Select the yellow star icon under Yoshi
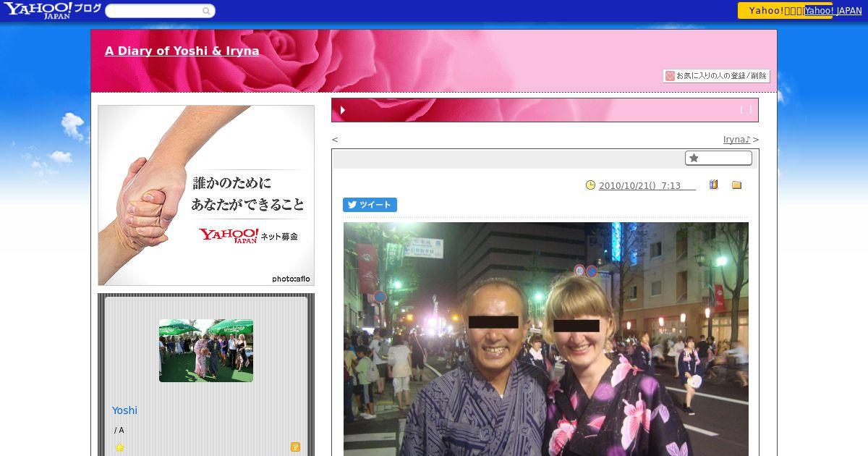 [120, 447]
